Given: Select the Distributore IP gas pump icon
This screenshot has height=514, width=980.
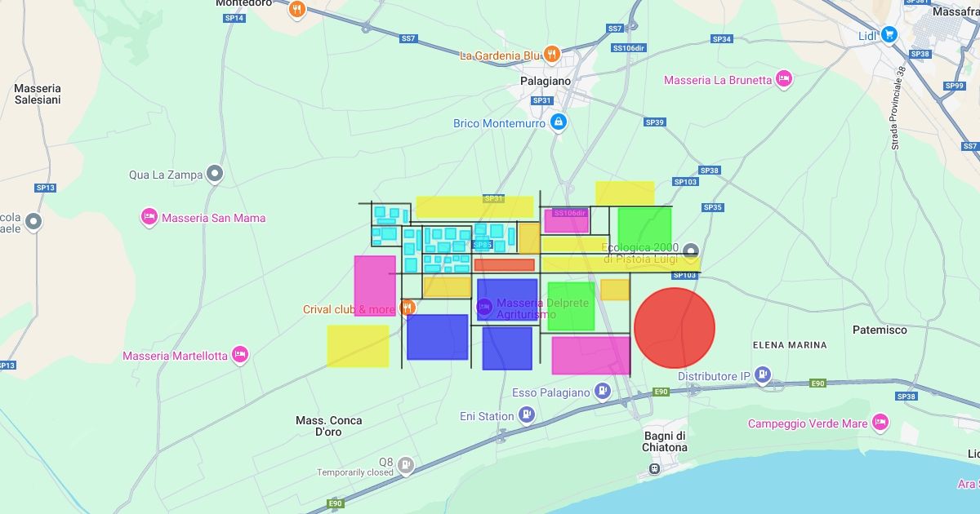Looking at the screenshot, I should point(762,375).
